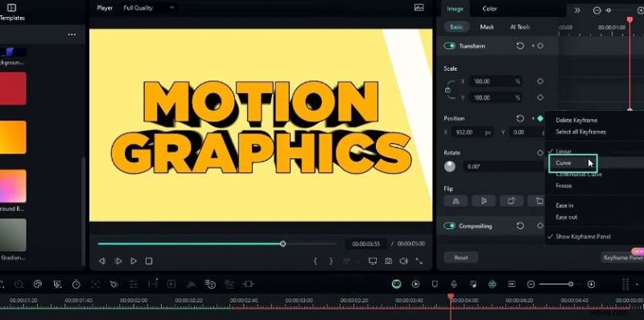Screen dimensions: 644x320
Task: Open the scopes icon in the player's top right
Action: [x=419, y=7]
